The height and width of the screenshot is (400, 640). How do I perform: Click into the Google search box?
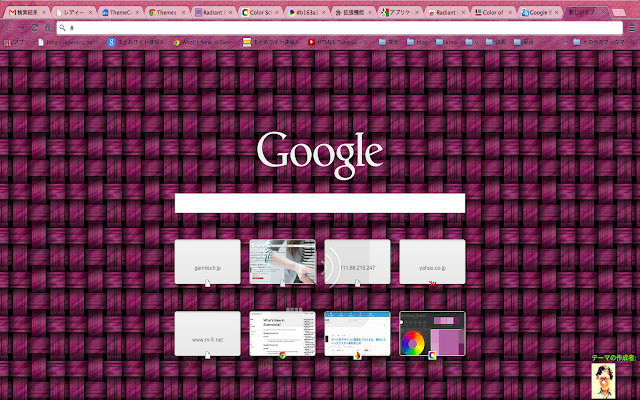[320, 203]
